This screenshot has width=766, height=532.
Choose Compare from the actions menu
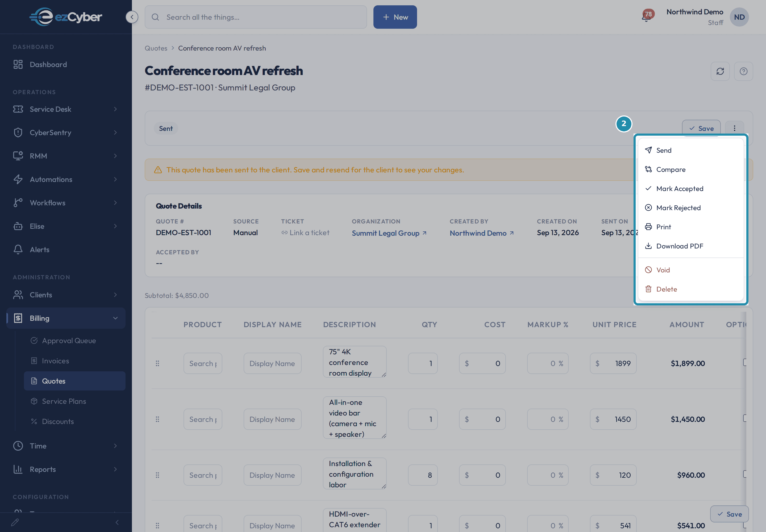[691, 169]
